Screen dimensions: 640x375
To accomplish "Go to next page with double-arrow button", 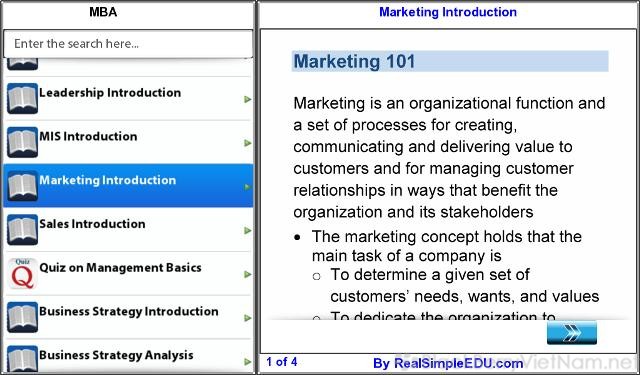I will point(572,333).
